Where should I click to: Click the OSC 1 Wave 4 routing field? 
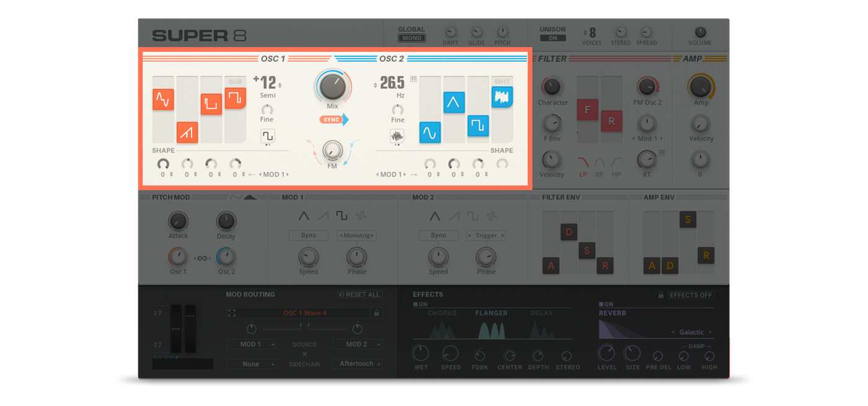coord(304,313)
